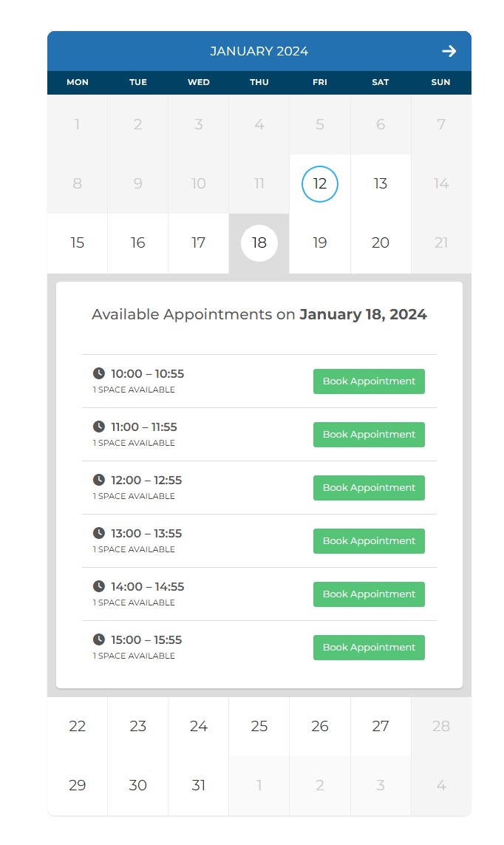Screen dimensions: 504x845
Task: Choose January 19 date cell
Action: click(320, 243)
